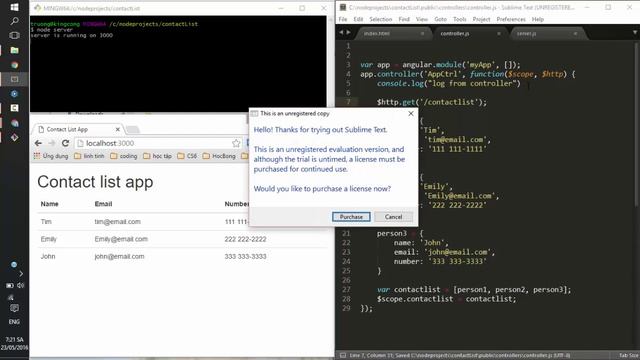Click Sublime's previous tab arrow
Image resolution: width=640 pixels, height=360 pixels.
[341, 32]
